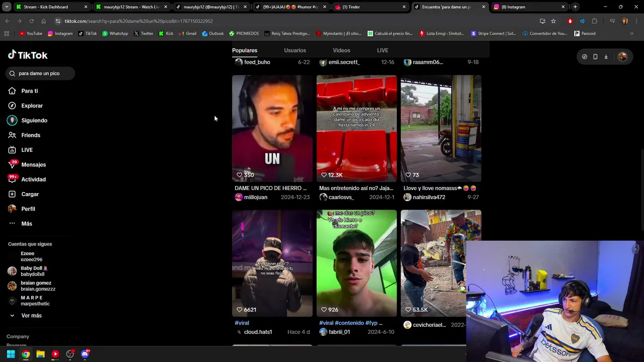The image size is (644, 362).
Task: Open the Chrome extensions puzzle icon
Action: pos(595,21)
